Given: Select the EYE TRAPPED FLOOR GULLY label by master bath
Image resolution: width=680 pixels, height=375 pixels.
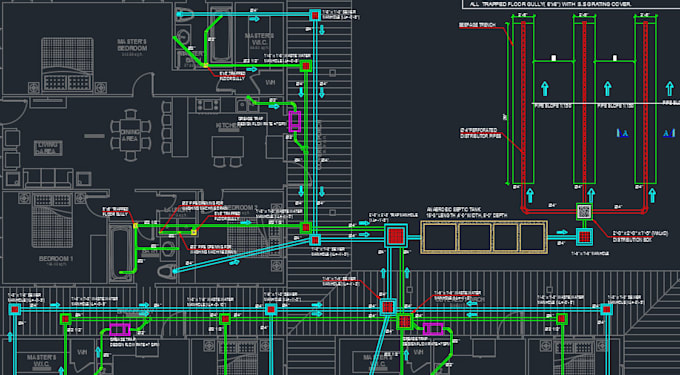Looking at the screenshot, I should tap(232, 76).
